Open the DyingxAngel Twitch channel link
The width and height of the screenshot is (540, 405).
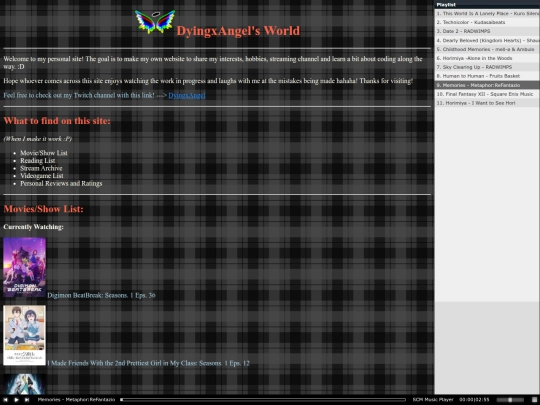pyautogui.click(x=187, y=95)
